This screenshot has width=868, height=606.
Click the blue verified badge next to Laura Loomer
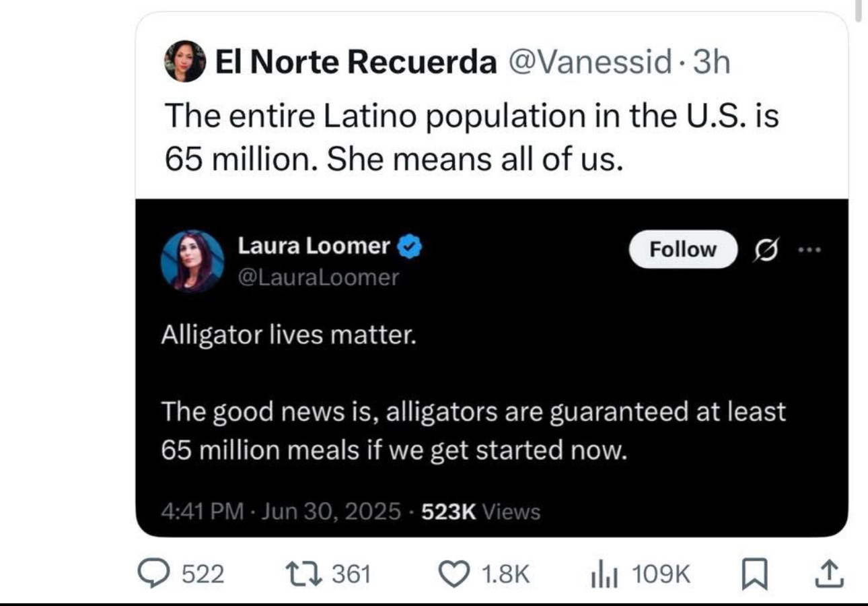coord(410,248)
